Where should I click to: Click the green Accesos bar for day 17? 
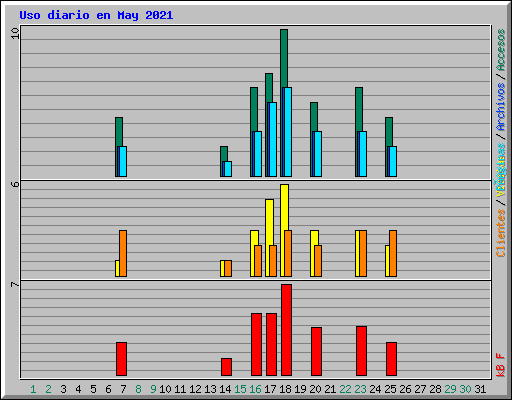point(269,88)
